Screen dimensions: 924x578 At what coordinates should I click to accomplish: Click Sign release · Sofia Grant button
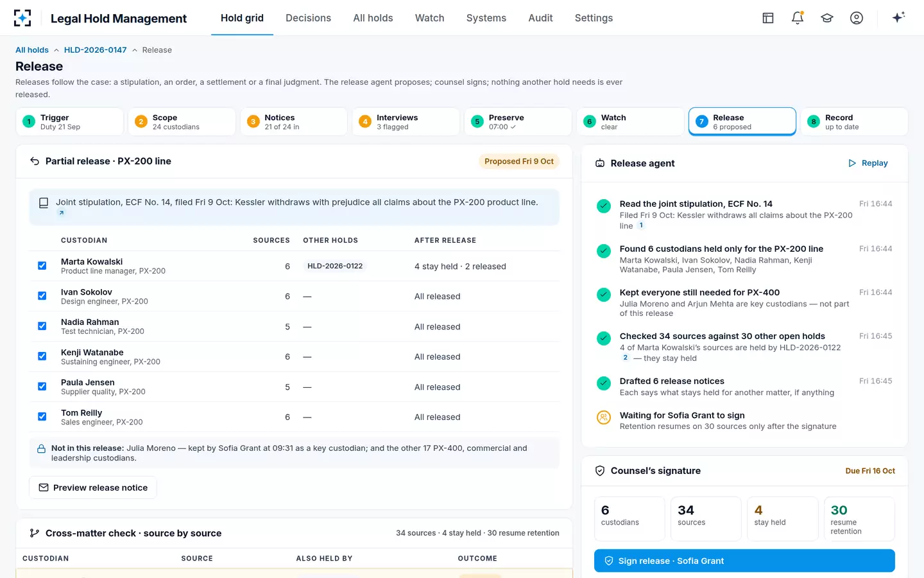744,561
